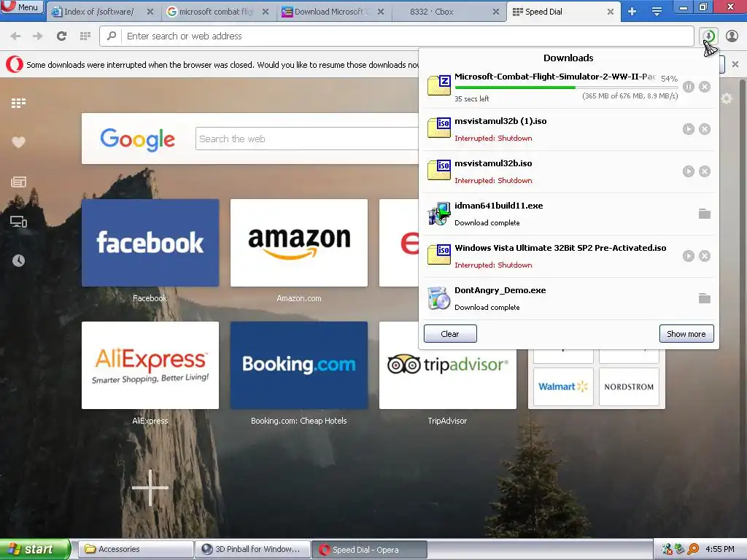Pause the Microsoft Combat Flight Simulator download
Viewport: 747px width, 560px height.
[689, 87]
